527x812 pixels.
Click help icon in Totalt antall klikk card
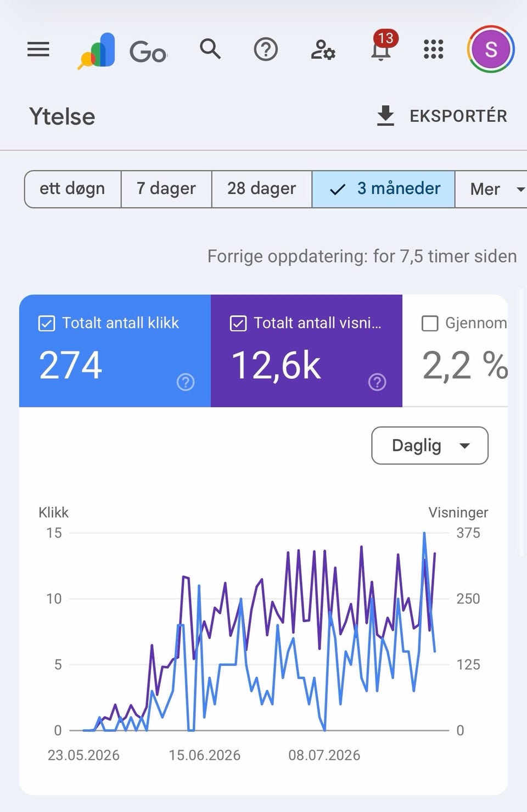coord(186,382)
